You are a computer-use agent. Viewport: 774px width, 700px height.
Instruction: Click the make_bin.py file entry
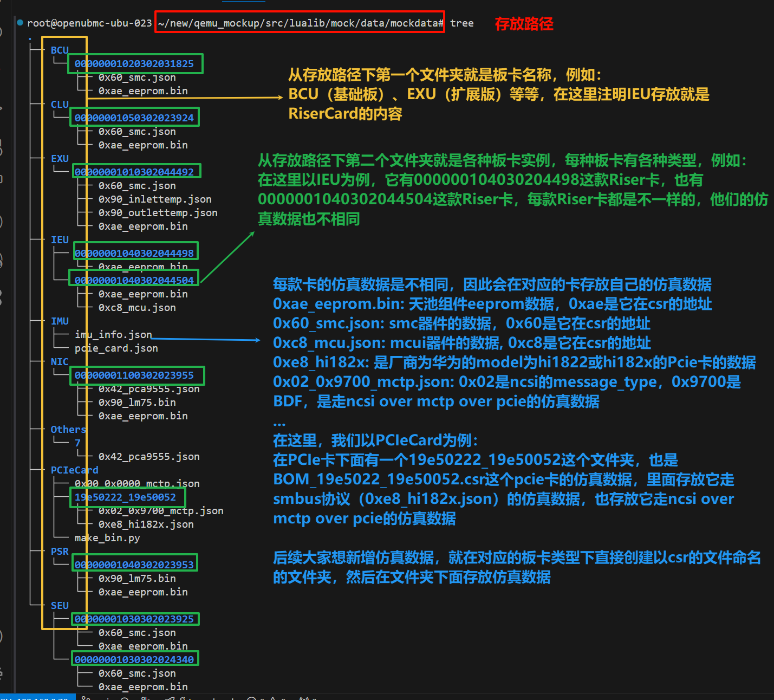[107, 538]
